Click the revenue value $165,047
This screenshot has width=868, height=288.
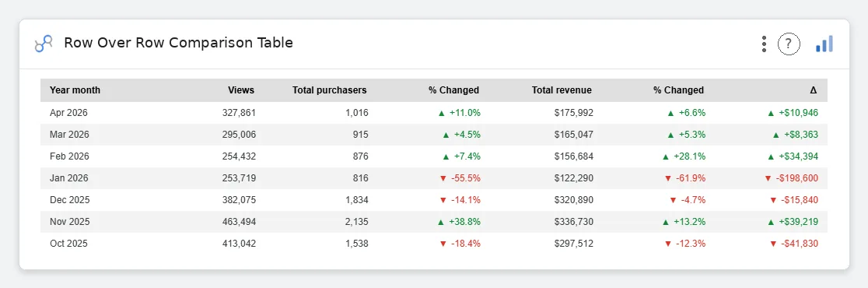click(573, 135)
